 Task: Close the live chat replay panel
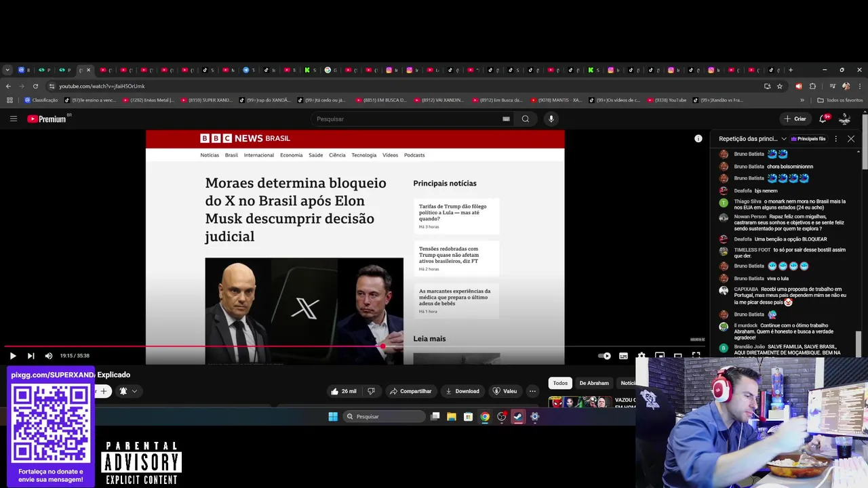click(851, 138)
